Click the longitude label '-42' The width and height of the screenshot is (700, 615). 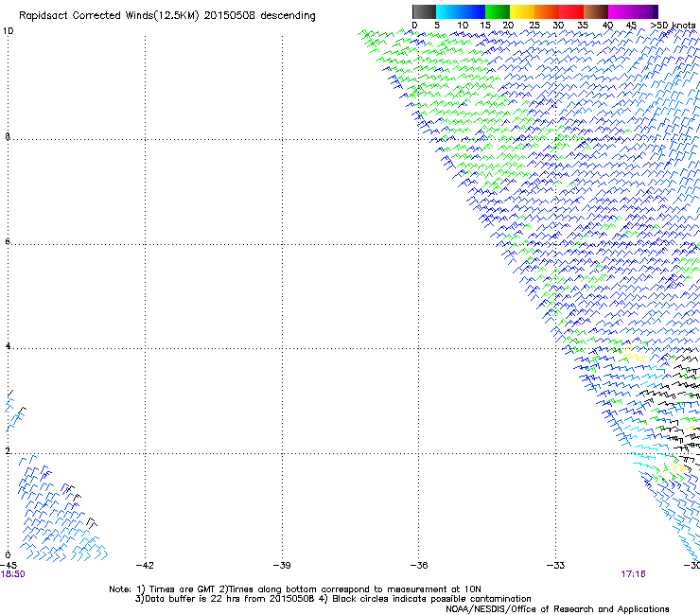(x=145, y=566)
